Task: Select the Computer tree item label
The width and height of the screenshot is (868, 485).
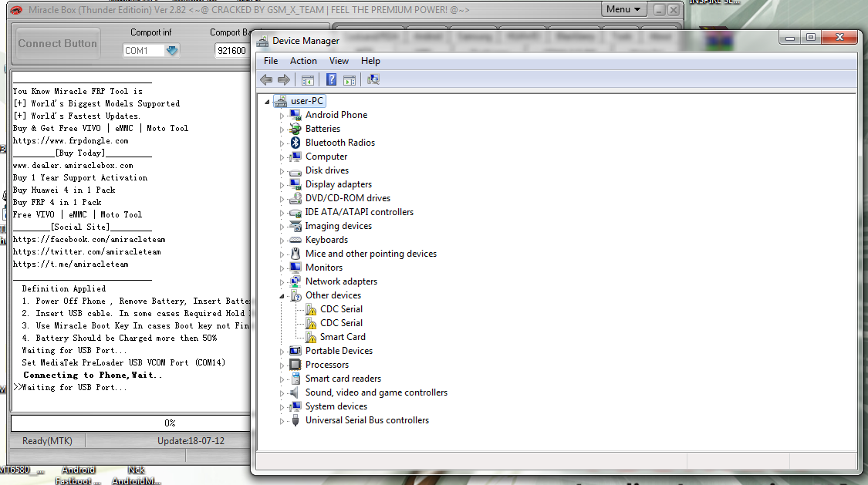Action: [326, 157]
